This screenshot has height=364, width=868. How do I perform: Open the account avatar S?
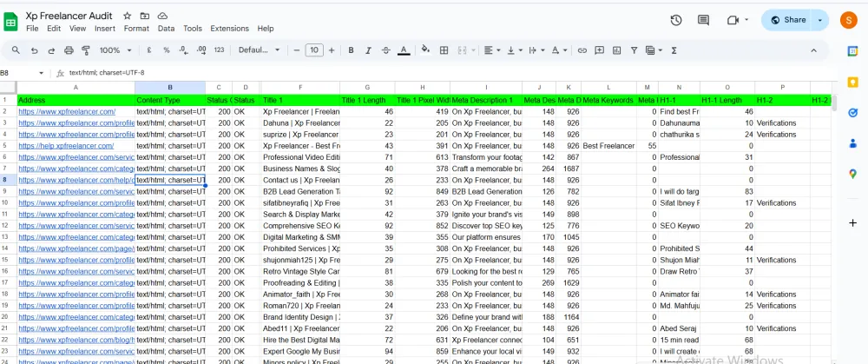point(849,20)
